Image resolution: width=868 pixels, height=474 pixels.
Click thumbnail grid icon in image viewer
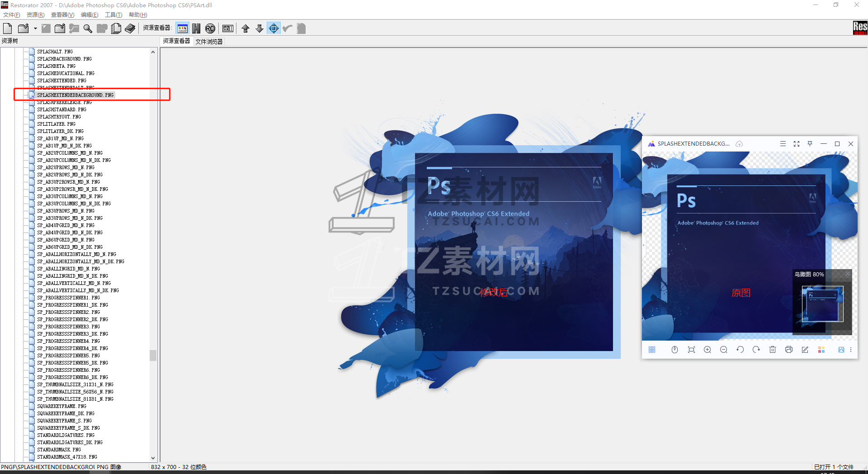click(652, 350)
